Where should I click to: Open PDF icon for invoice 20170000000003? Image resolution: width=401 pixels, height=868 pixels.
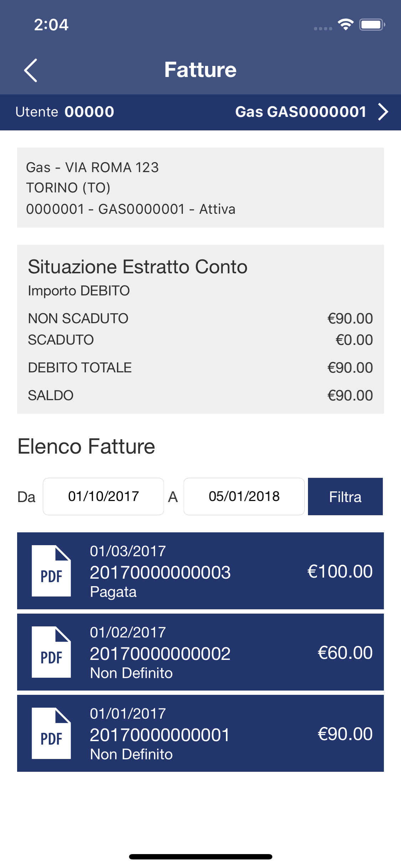pos(51,571)
